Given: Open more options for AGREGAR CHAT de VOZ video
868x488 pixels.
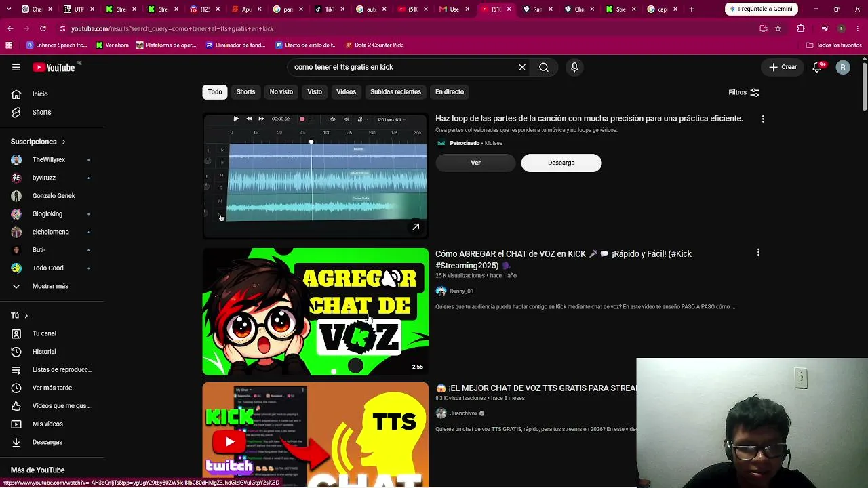Looking at the screenshot, I should (x=758, y=253).
